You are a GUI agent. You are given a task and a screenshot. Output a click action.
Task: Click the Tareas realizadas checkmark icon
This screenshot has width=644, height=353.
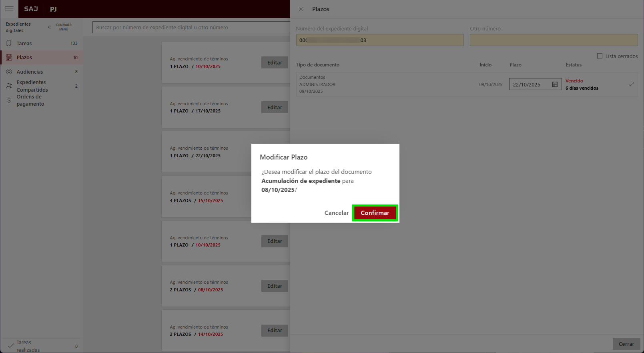point(11,346)
